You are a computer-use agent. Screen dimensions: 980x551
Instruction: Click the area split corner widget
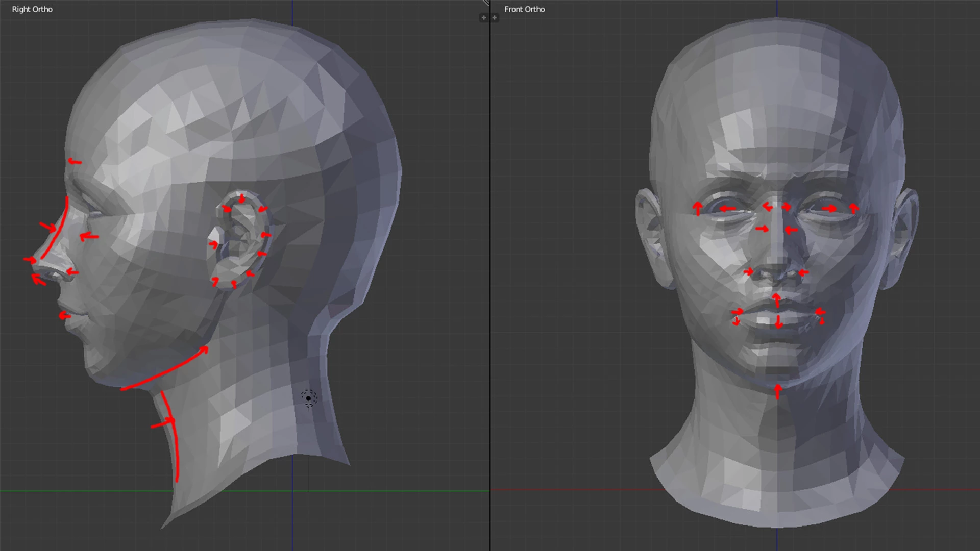[x=486, y=3]
